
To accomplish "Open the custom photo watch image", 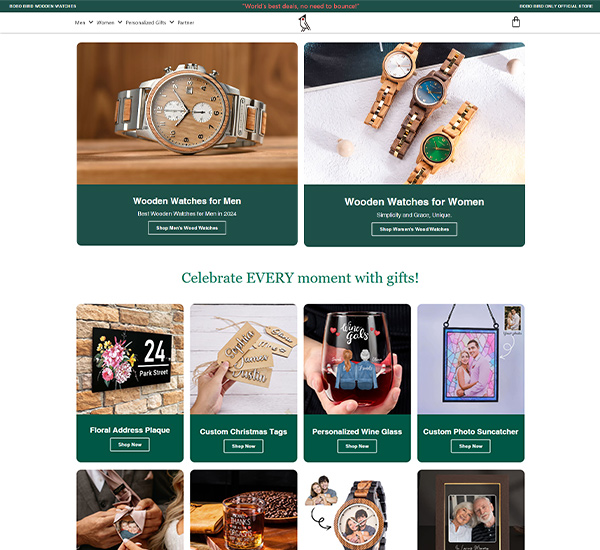I will [357, 510].
